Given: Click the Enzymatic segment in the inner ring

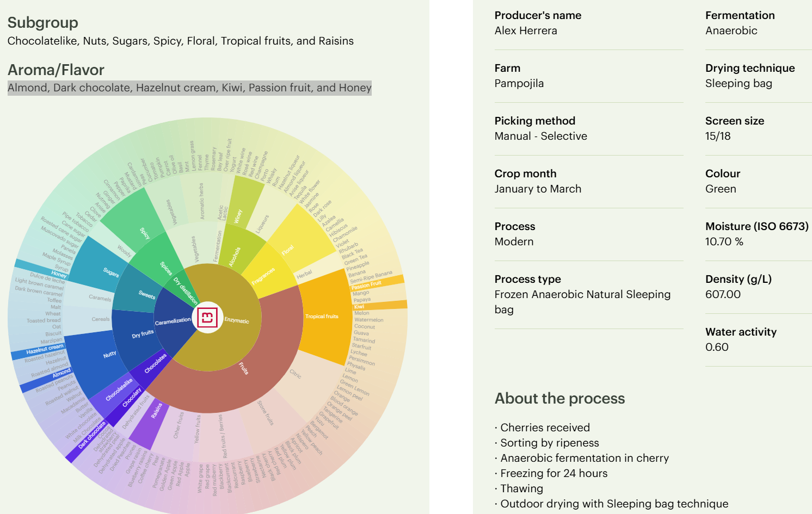Looking at the screenshot, I should [x=237, y=320].
